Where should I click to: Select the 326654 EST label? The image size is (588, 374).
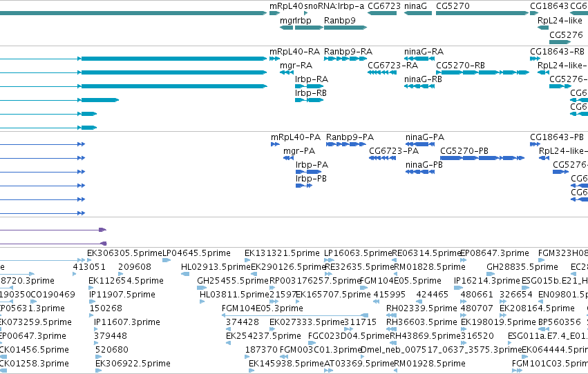tap(515, 295)
